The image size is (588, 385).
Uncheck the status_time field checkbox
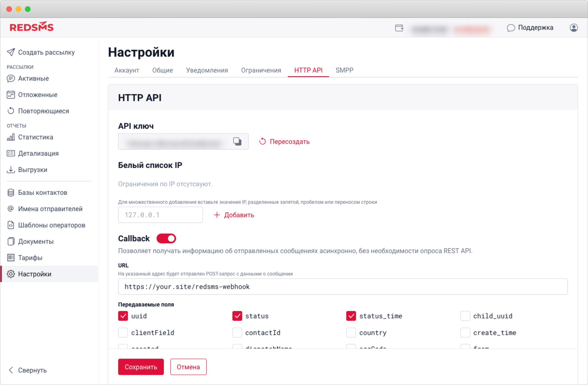point(351,316)
